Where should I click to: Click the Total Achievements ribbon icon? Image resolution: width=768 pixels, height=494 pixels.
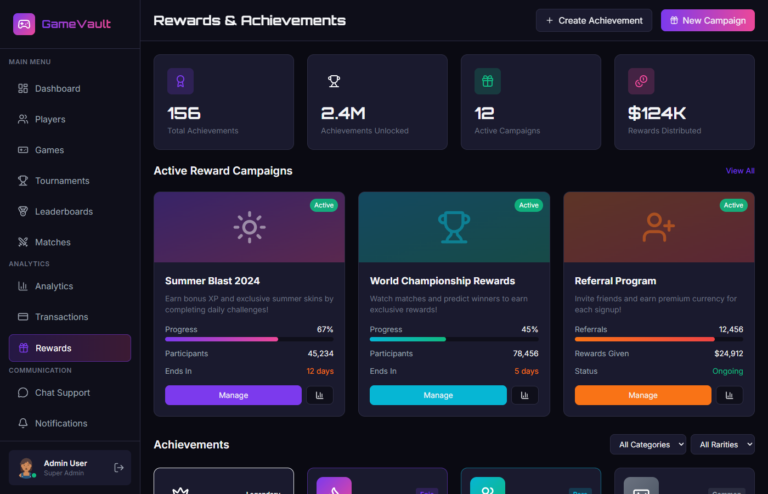tap(180, 81)
